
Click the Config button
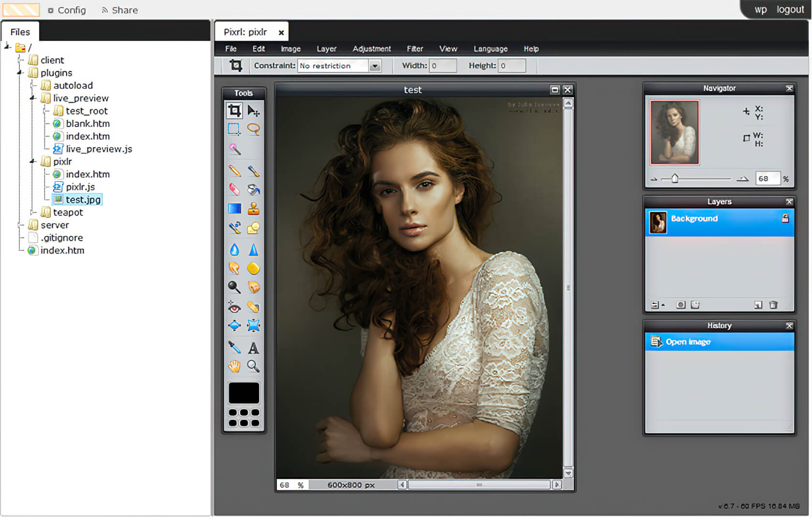point(67,10)
